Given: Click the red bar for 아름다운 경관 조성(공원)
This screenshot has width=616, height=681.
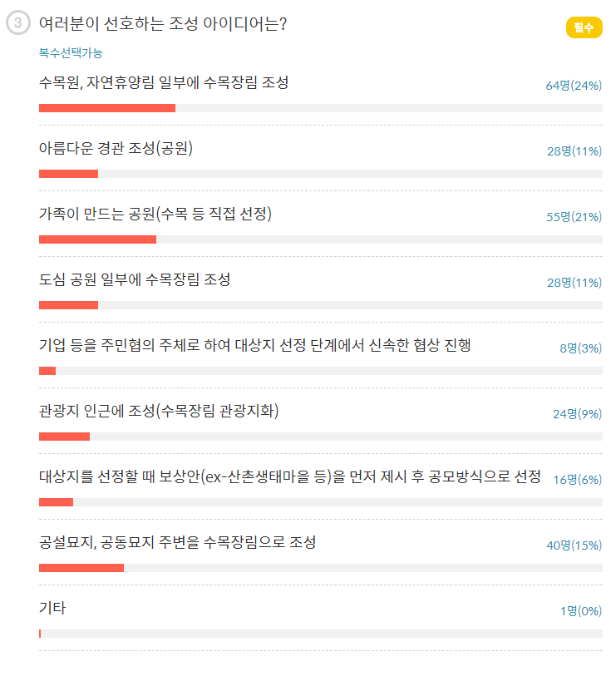Looking at the screenshot, I should click(68, 174).
